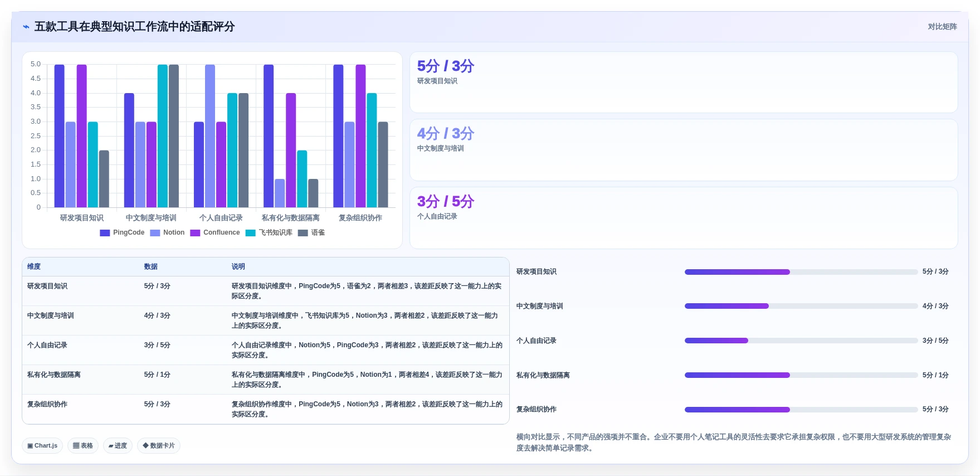980x476 pixels.
Task: Select the 私有化与数据隔离 table row name
Action: [54, 375]
